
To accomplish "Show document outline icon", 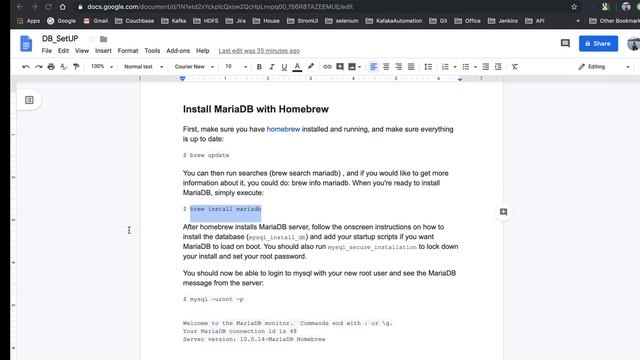I will 29,100.
